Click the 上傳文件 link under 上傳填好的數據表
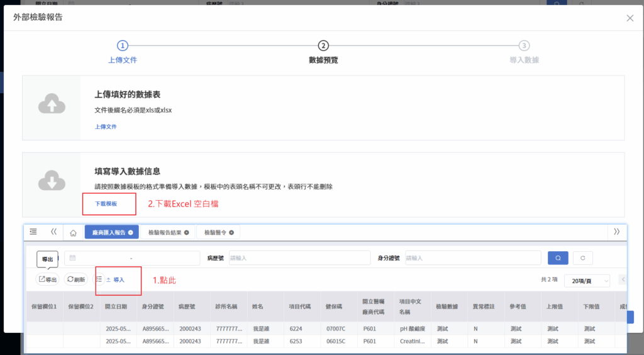This screenshot has height=355, width=644. click(x=106, y=127)
